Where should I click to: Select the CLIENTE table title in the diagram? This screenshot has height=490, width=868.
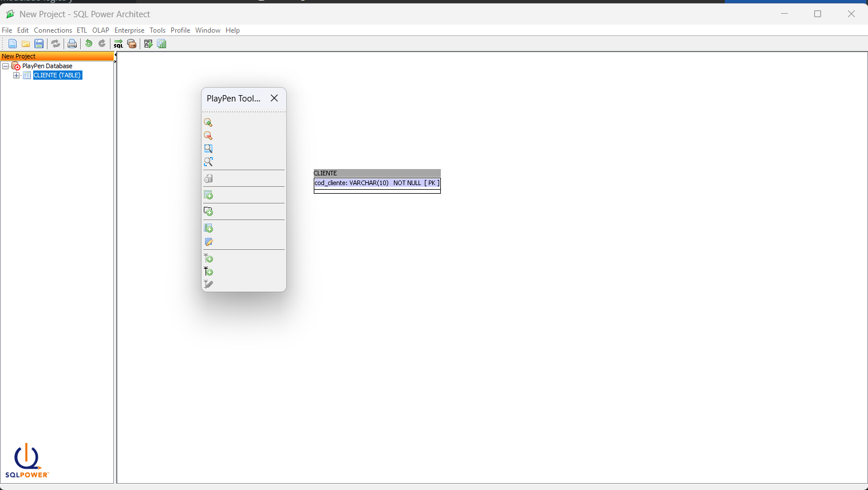coord(377,173)
